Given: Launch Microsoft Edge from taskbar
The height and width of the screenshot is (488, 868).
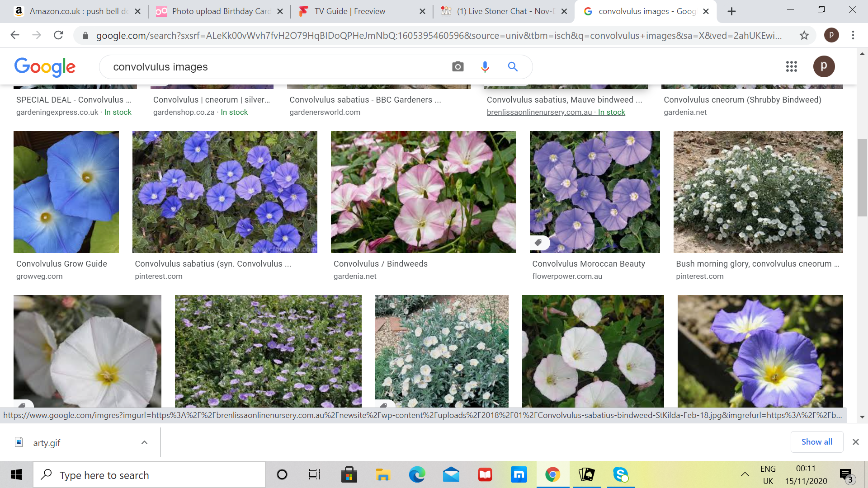Looking at the screenshot, I should 417,474.
